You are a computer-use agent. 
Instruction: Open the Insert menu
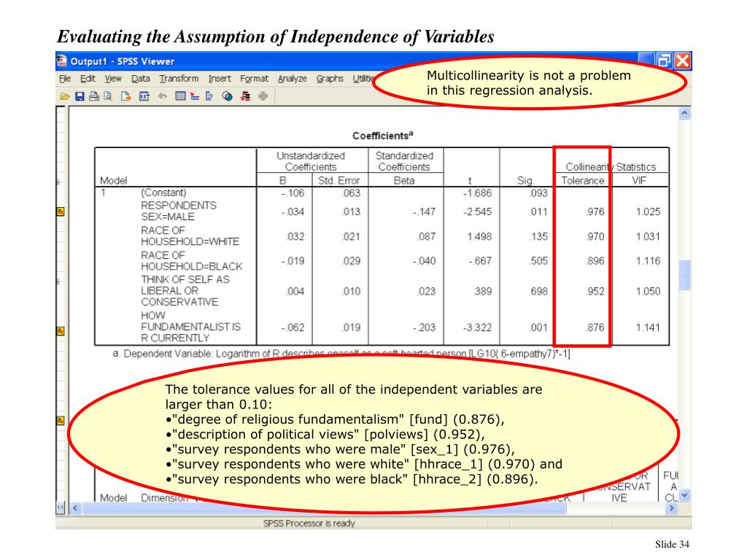pyautogui.click(x=220, y=79)
